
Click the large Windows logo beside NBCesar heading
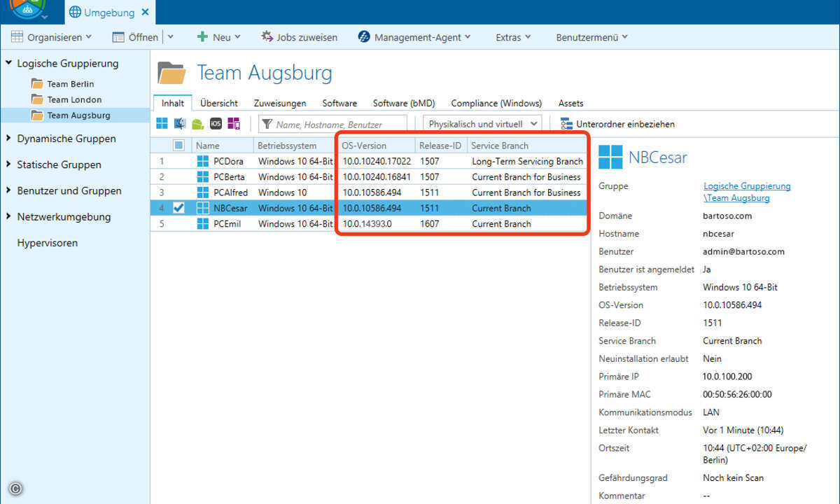[610, 157]
